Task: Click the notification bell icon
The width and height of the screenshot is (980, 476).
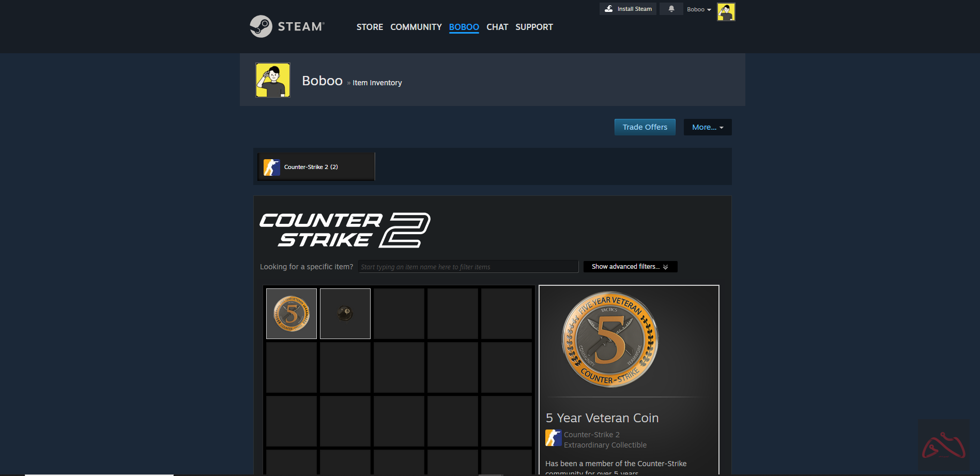Action: 671,9
